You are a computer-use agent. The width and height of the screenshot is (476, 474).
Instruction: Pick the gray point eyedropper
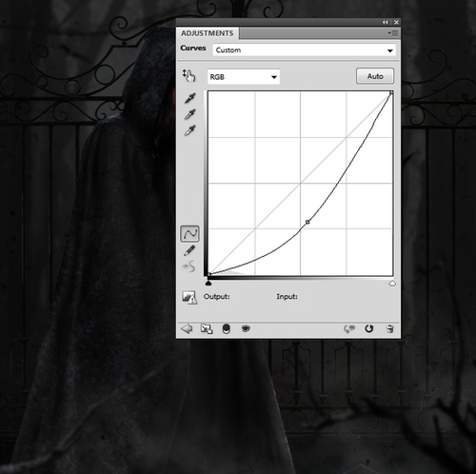point(190,114)
